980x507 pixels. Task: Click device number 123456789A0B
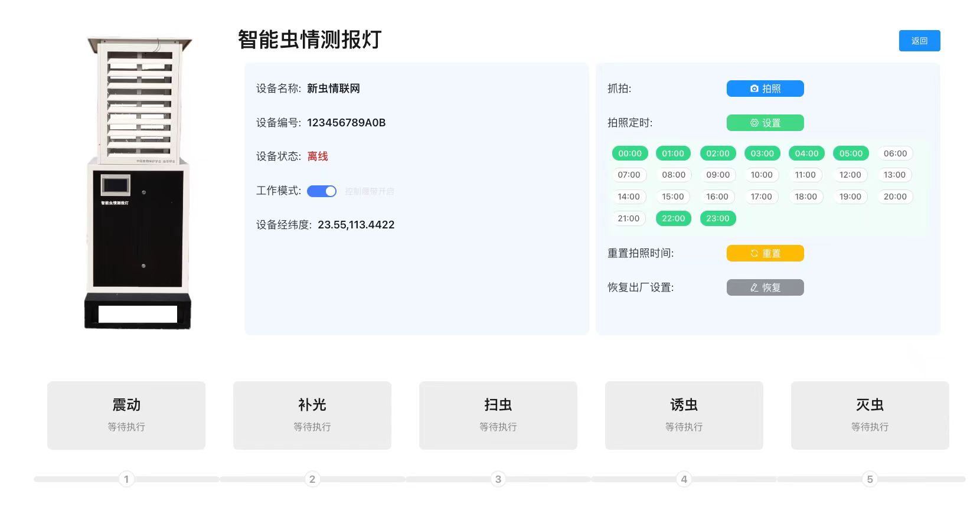[x=347, y=123]
